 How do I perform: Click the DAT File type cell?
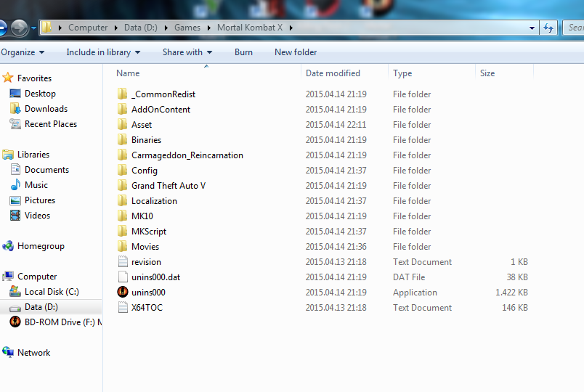(x=409, y=277)
